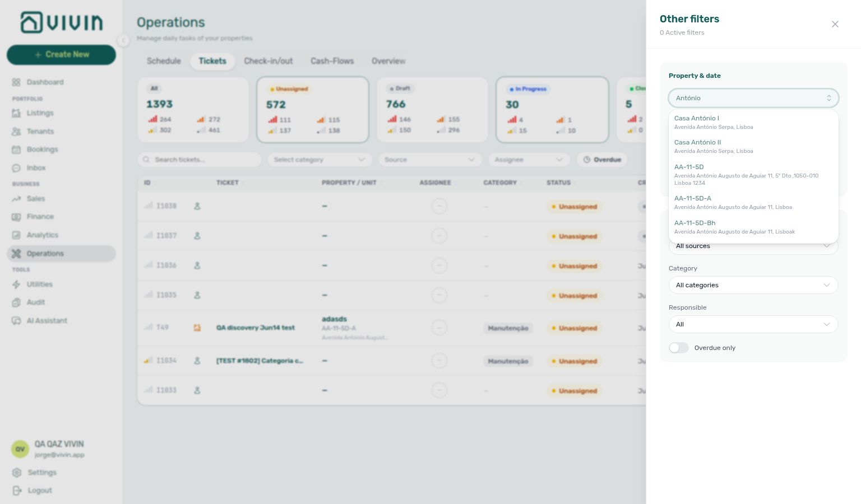Click the Vivin logo
Viewport: 861px width, 504px height.
62,22
